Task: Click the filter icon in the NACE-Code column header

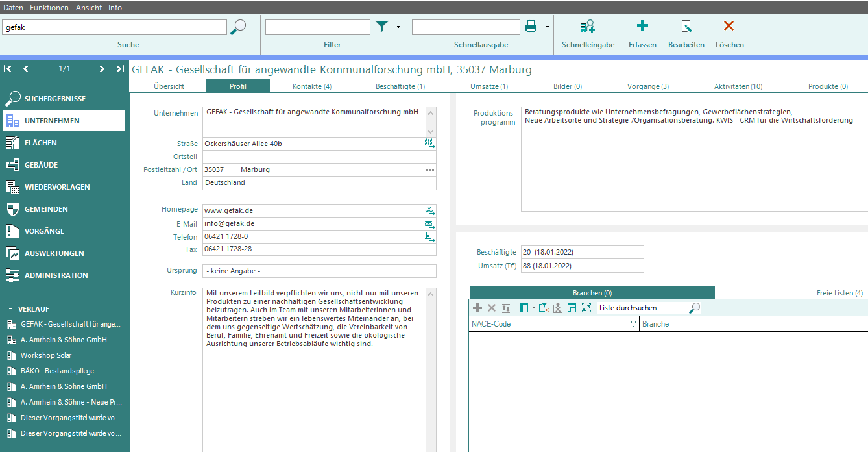Action: [x=633, y=324]
